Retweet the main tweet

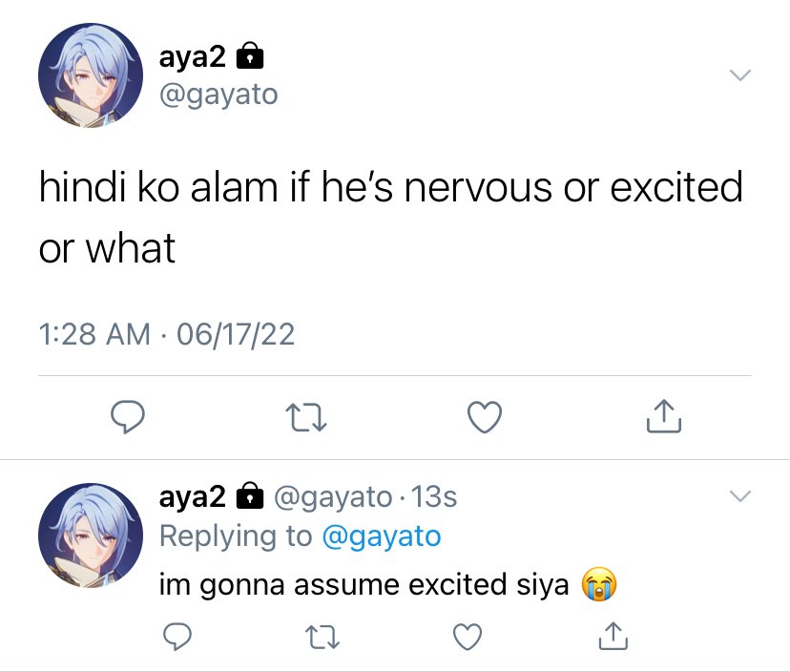click(x=306, y=417)
